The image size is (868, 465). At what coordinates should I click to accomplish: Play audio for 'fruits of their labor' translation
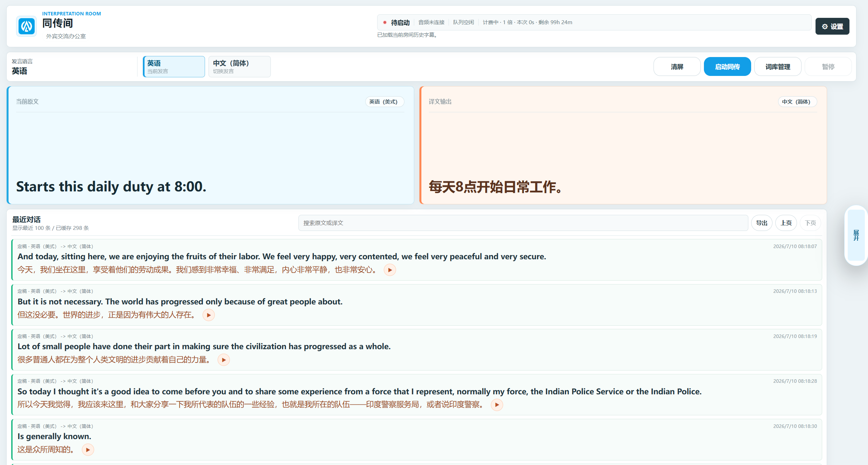click(x=390, y=270)
